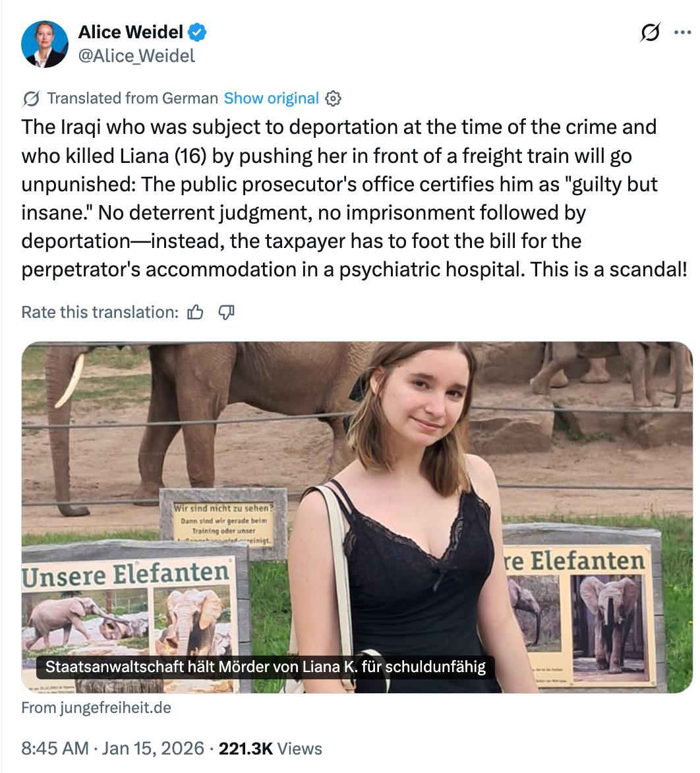Click the "Translated from German" label
Image resolution: width=700 pixels, height=773 pixels.
(132, 98)
